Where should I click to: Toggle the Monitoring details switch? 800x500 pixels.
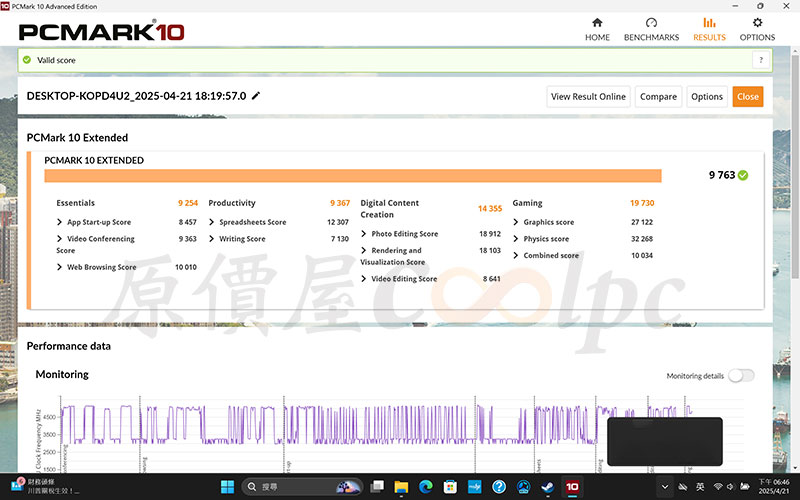[741, 375]
